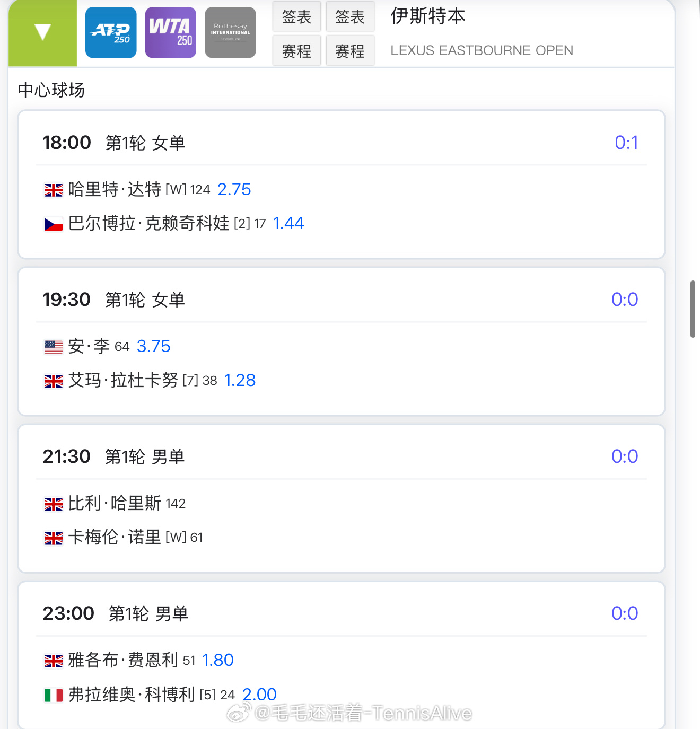700x729 pixels.
Task: Open the second 赛程 schedule button
Action: point(350,51)
